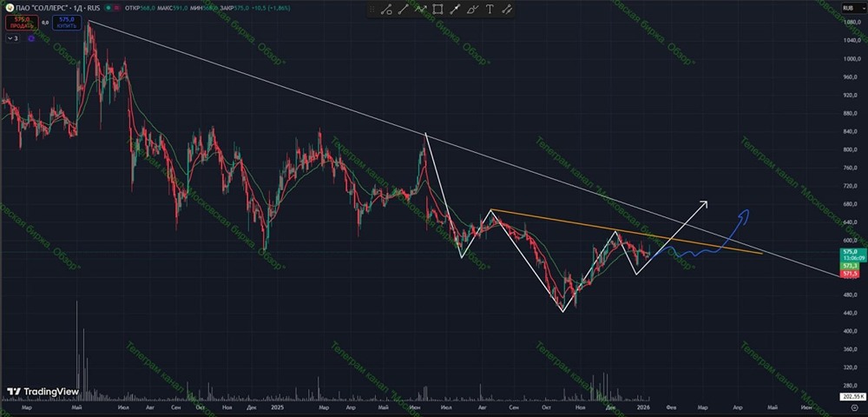Viewport: 868px width, 417px height.
Task: Toggle the green market status pill
Action: [x=108, y=9]
